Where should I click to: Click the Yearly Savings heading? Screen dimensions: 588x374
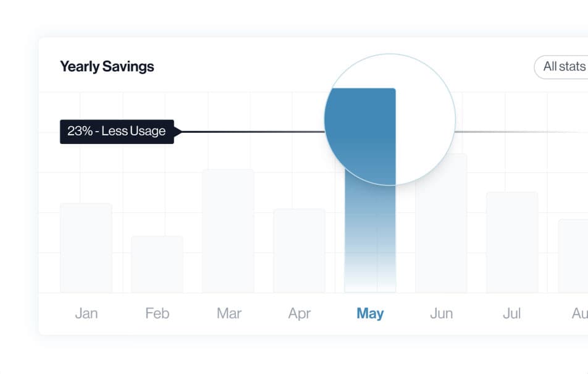coord(107,67)
